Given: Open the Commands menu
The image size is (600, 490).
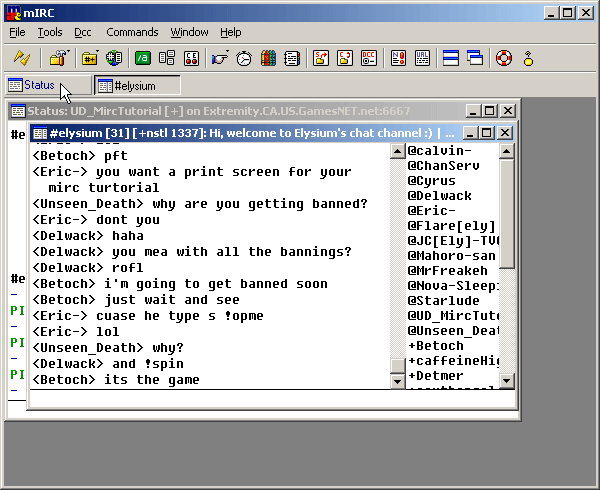Looking at the screenshot, I should pos(132,32).
